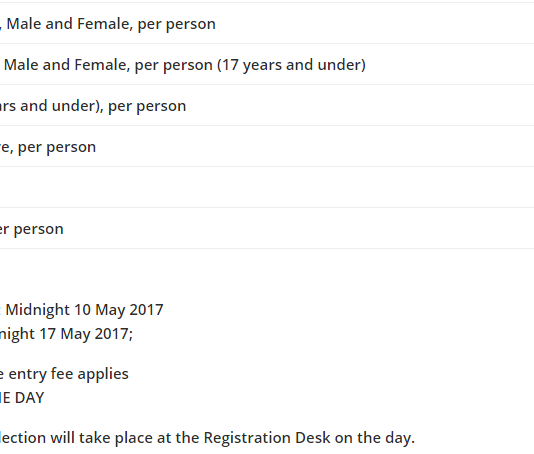534x454 pixels.
Task: Click the 're, per person' table row
Action: (x=267, y=146)
